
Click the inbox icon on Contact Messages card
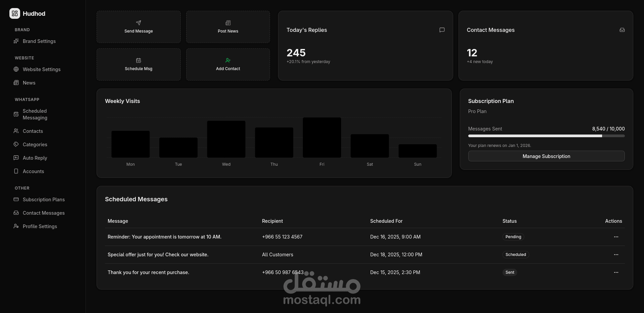(622, 30)
